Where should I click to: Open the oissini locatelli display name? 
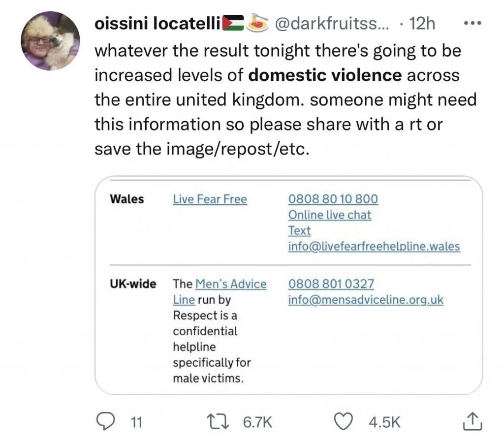click(x=157, y=24)
